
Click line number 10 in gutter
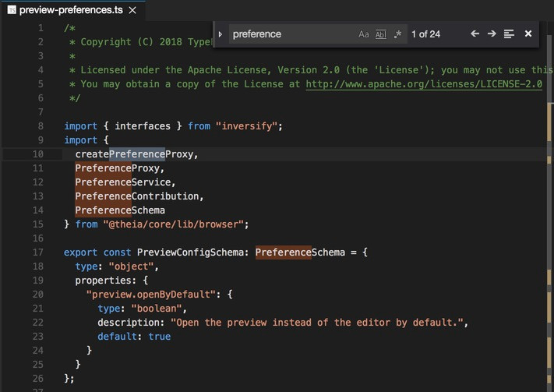38,154
